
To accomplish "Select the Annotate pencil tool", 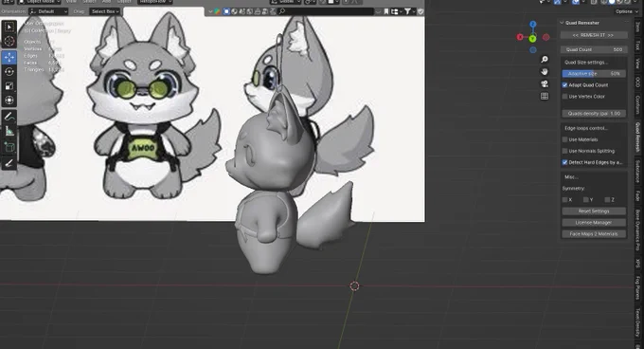I will 9,117.
